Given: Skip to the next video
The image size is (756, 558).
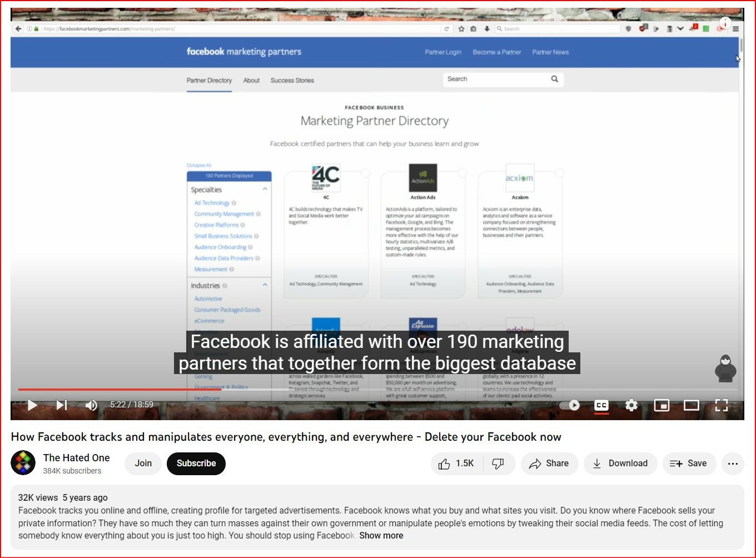Looking at the screenshot, I should (62, 405).
